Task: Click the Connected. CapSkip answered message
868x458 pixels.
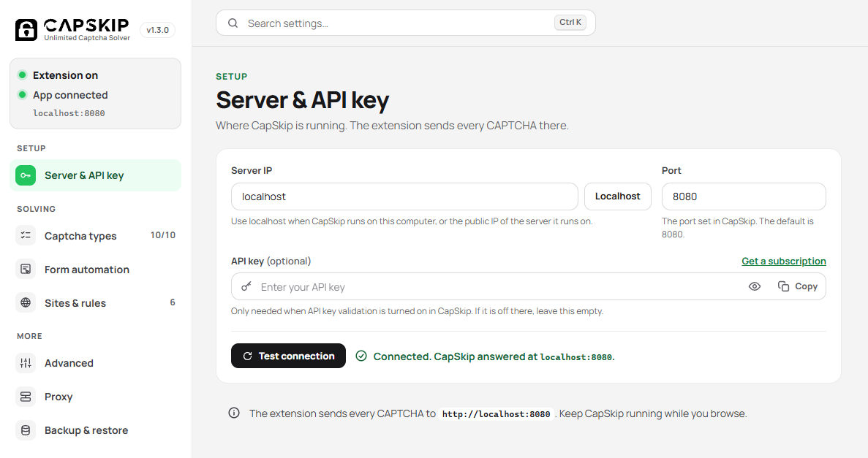Action: (x=494, y=356)
